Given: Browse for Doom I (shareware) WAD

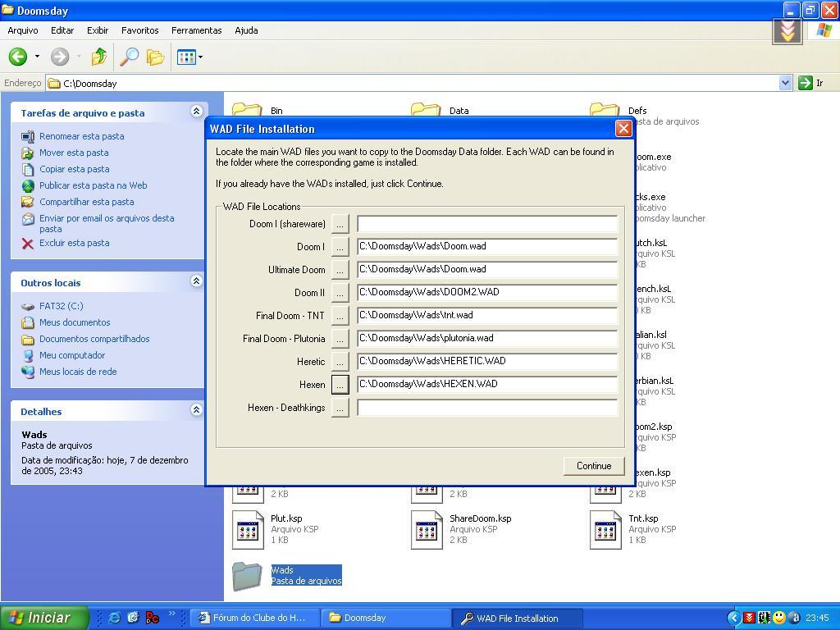Looking at the screenshot, I should [x=340, y=224].
